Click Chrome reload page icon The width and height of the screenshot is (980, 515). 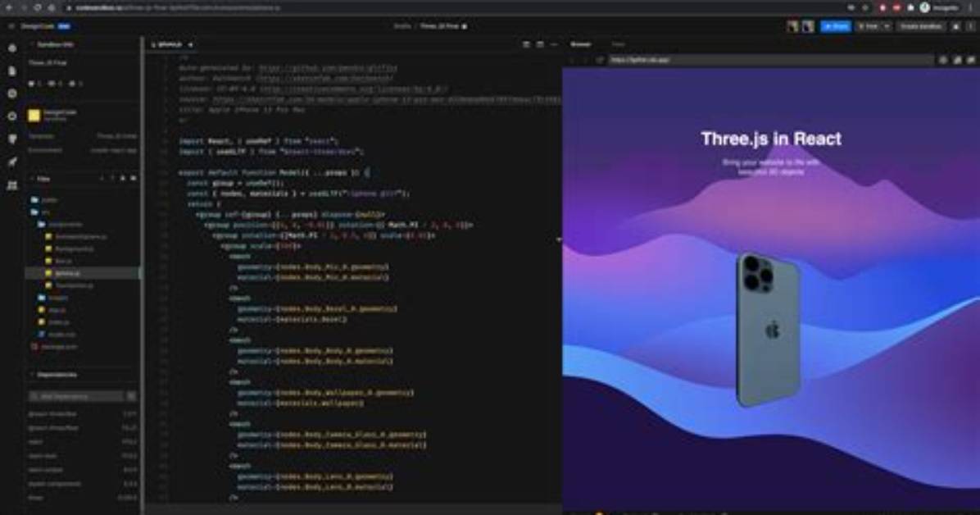point(38,7)
